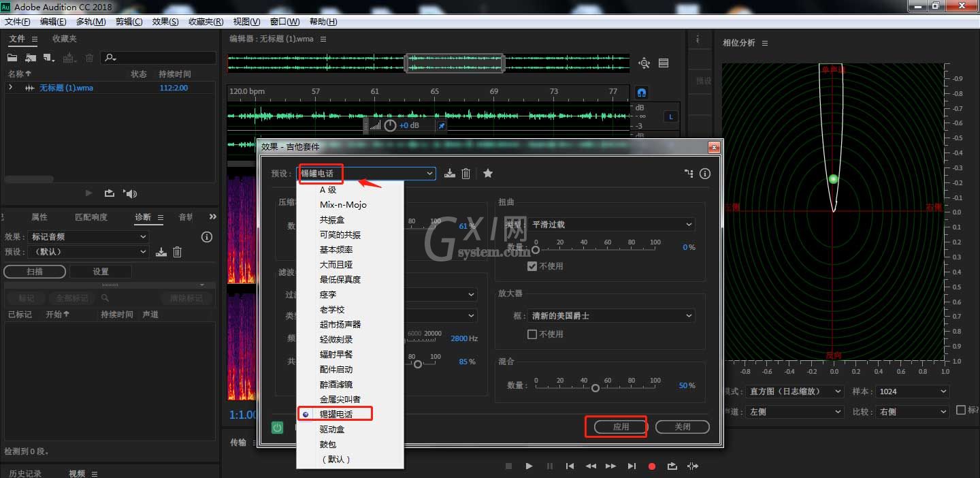Image resolution: width=980 pixels, height=478 pixels.
Task: Click the info icon in effect dialog
Action: [705, 174]
